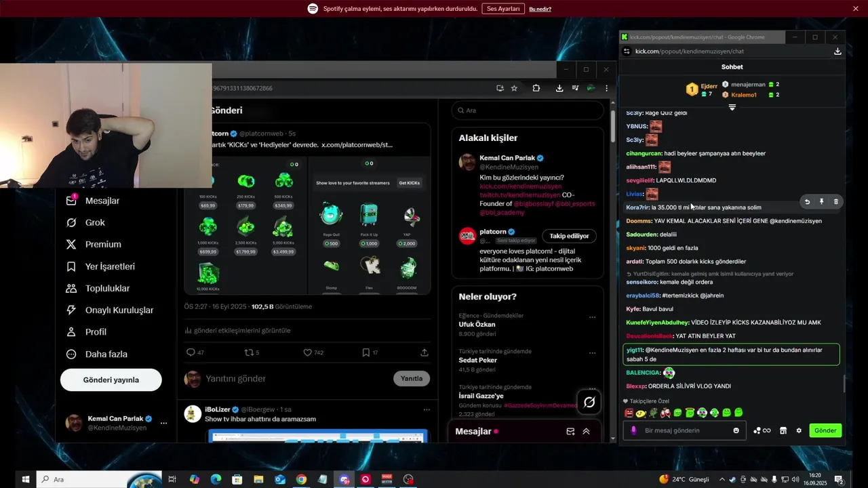868x488 pixels.
Task: Open Kick shop icon beside chat input
Action: click(x=783, y=430)
